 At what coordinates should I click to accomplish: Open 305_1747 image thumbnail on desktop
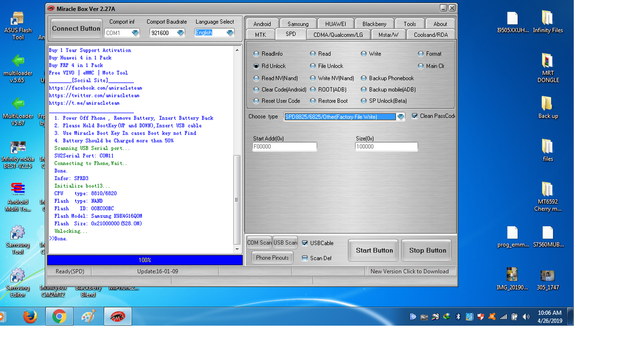point(548,280)
